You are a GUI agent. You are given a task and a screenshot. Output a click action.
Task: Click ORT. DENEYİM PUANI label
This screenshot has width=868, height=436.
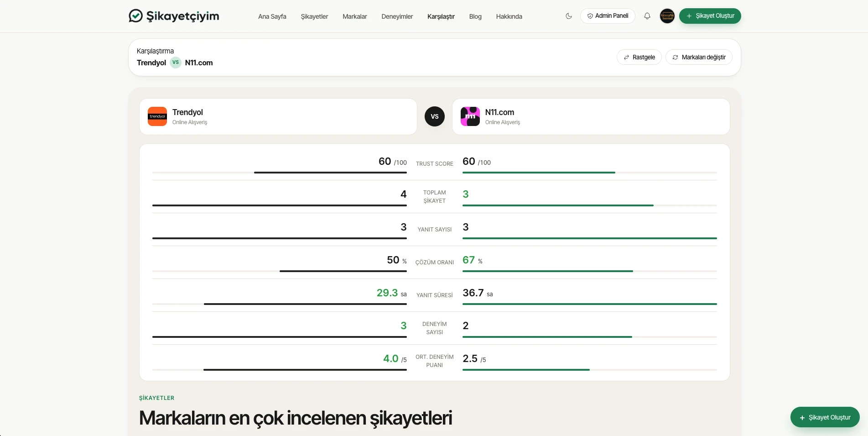(435, 361)
